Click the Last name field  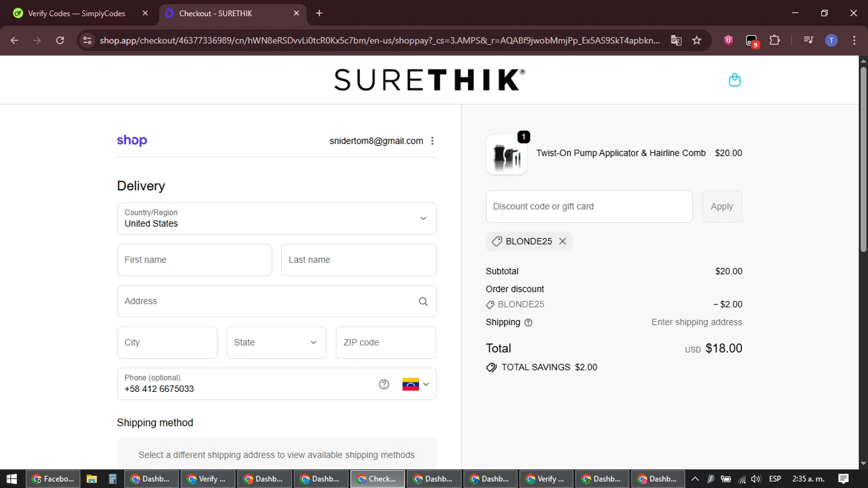(x=359, y=260)
